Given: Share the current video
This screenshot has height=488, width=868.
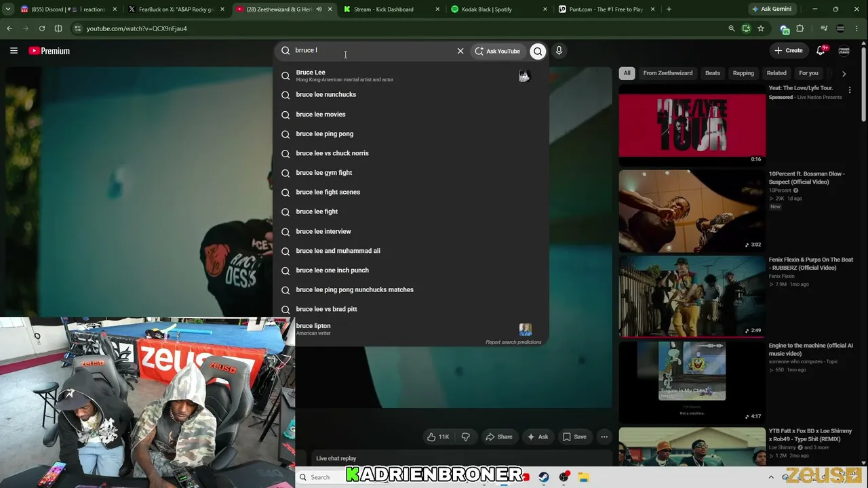Looking at the screenshot, I should click(x=498, y=437).
